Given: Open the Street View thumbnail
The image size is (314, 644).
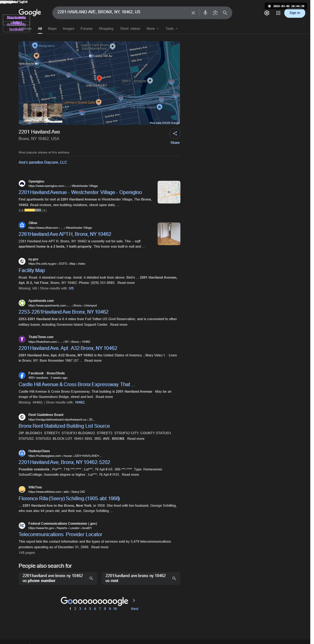Looking at the screenshot, I should (x=43, y=113).
